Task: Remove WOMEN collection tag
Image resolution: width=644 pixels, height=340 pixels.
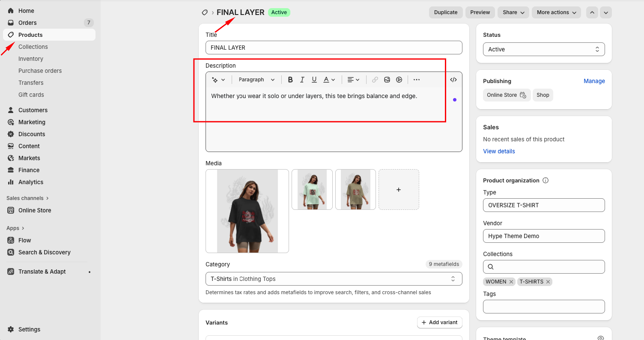Action: pos(511,282)
